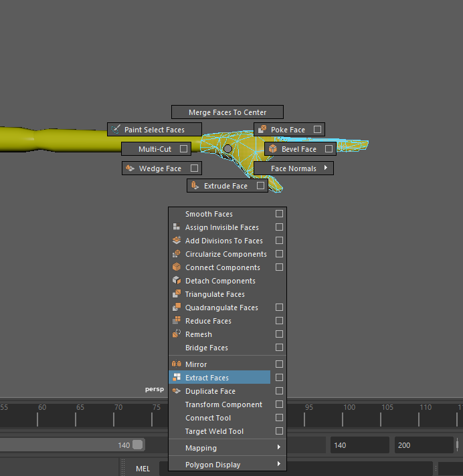
Task: Click the Poke Face icon
Action: coord(262,129)
